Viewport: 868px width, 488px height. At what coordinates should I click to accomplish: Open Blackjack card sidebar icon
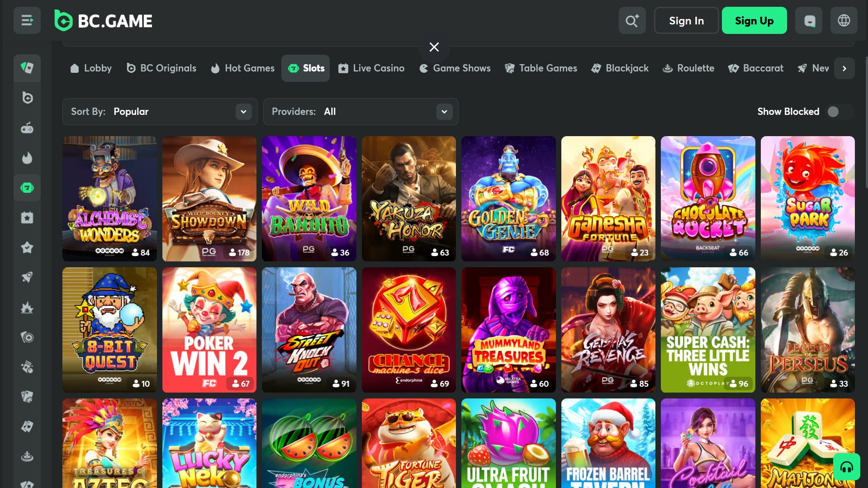[27, 427]
